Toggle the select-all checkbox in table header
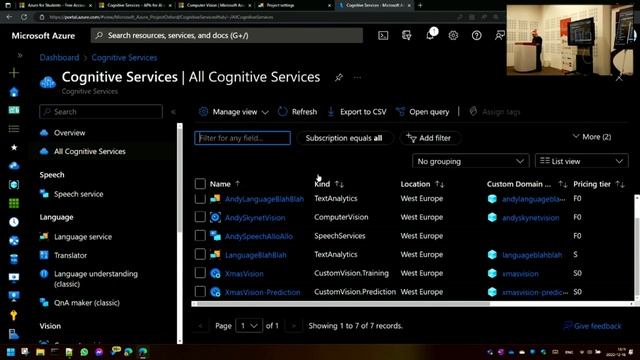The width and height of the screenshot is (640, 360). (x=200, y=184)
